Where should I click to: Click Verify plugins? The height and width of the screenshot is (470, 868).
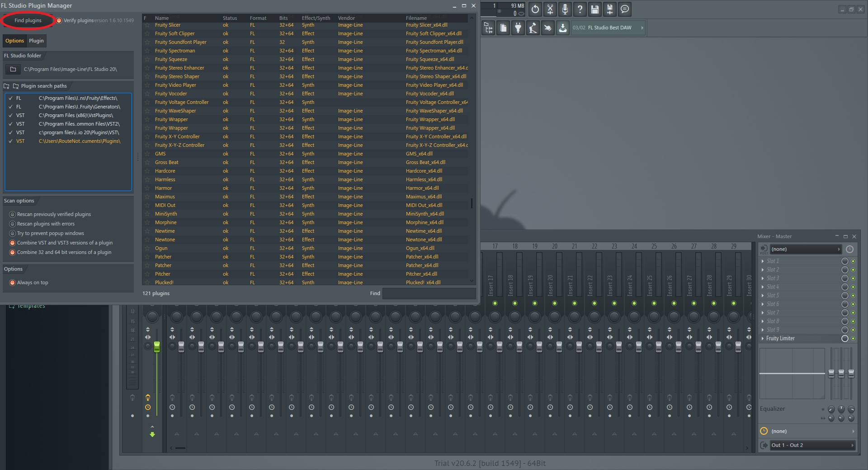coord(59,20)
